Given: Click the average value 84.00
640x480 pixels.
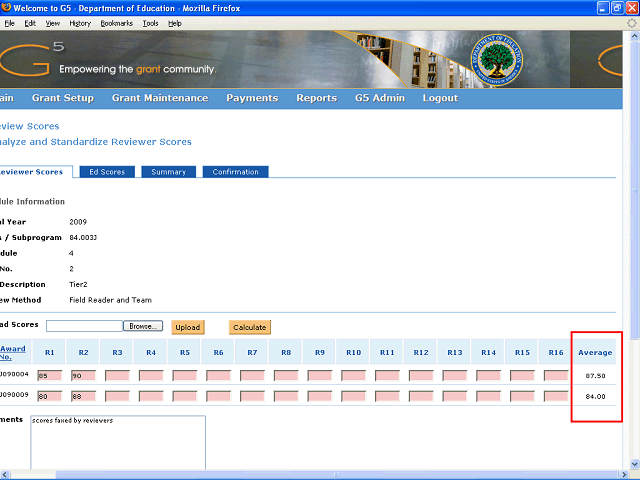Looking at the screenshot, I should click(x=595, y=396).
